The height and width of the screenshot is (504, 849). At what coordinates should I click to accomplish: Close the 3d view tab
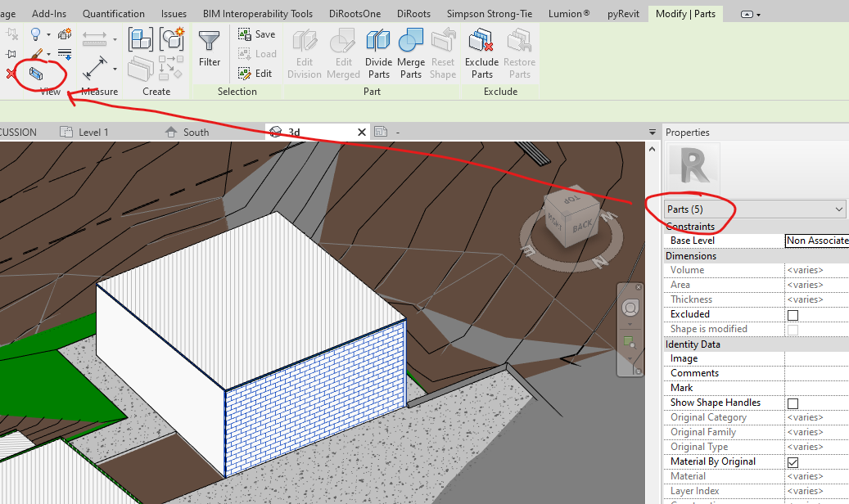coord(362,132)
